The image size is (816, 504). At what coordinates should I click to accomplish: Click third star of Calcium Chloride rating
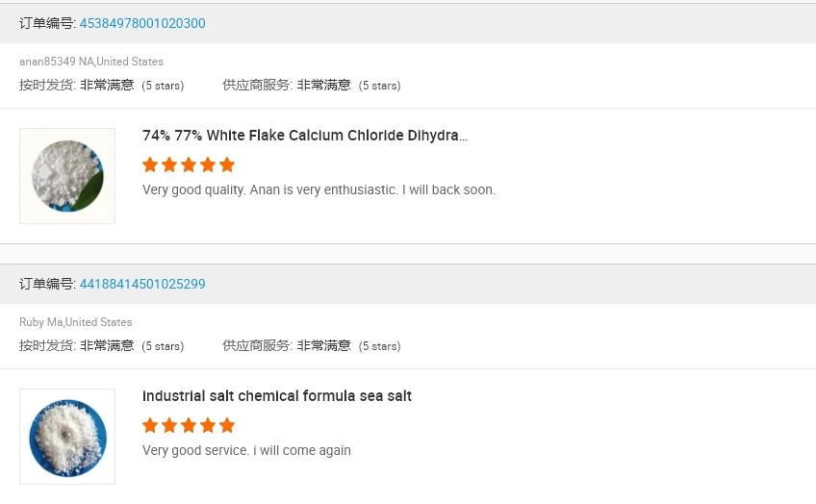coord(189,164)
